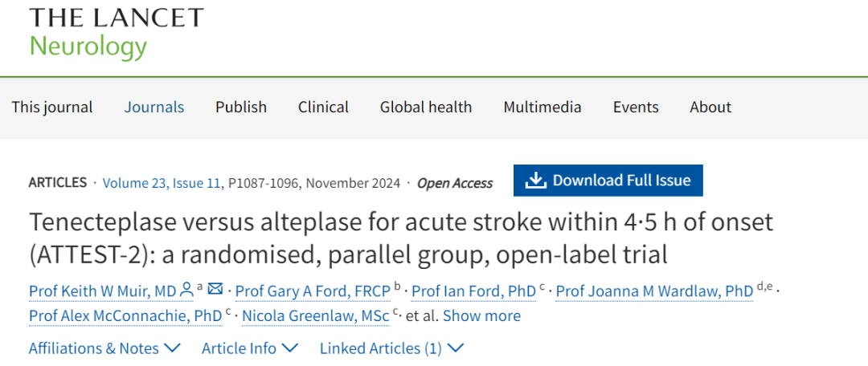Open the Prof Gary A Ford author link

coord(313,291)
